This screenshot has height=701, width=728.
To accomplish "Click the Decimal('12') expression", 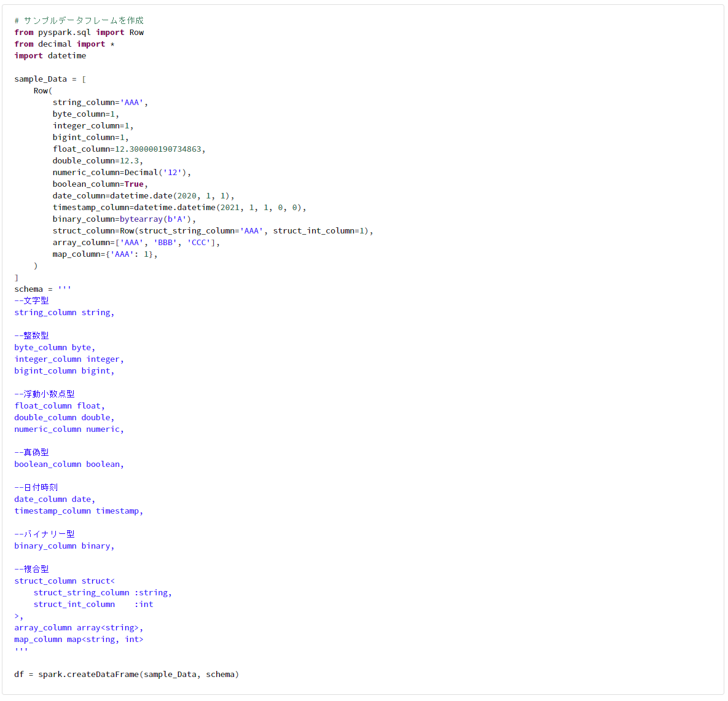I will click(x=156, y=172).
